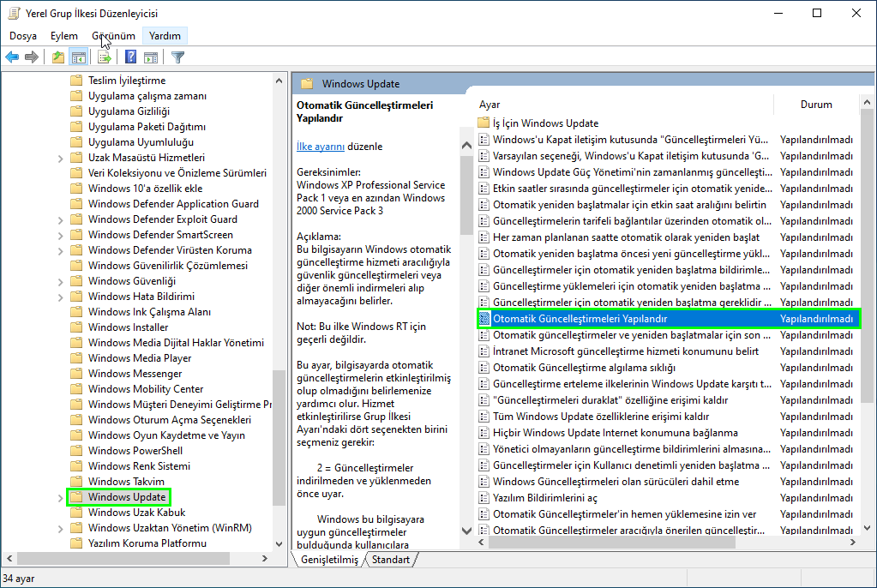Click settings list vertical scrollbar down arrow
Image resolution: width=877 pixels, height=588 pixels.
(x=867, y=528)
